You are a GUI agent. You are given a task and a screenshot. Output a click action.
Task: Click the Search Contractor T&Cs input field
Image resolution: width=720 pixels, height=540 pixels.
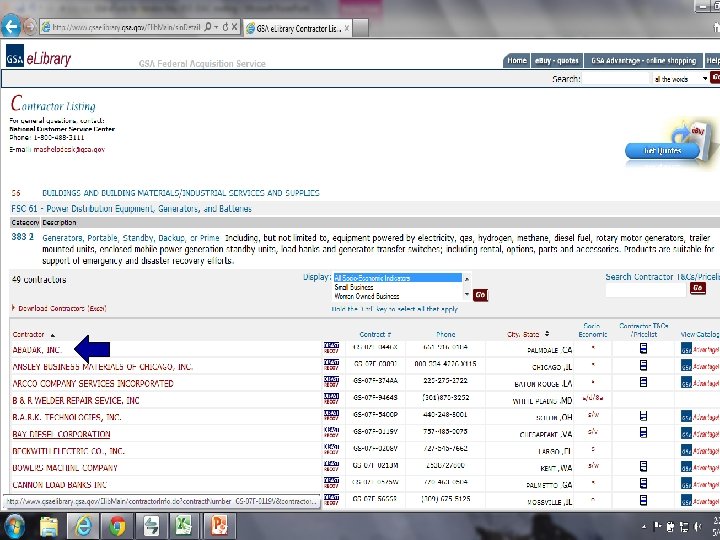click(645, 290)
